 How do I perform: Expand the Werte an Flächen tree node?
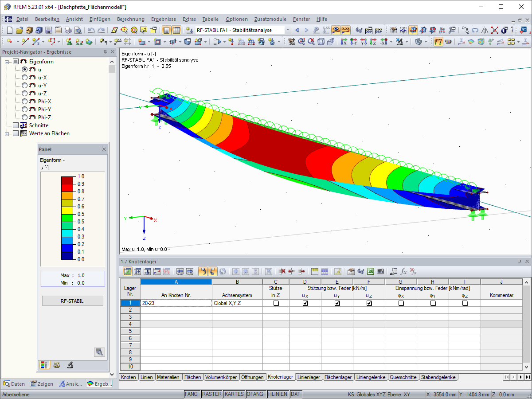coord(8,133)
